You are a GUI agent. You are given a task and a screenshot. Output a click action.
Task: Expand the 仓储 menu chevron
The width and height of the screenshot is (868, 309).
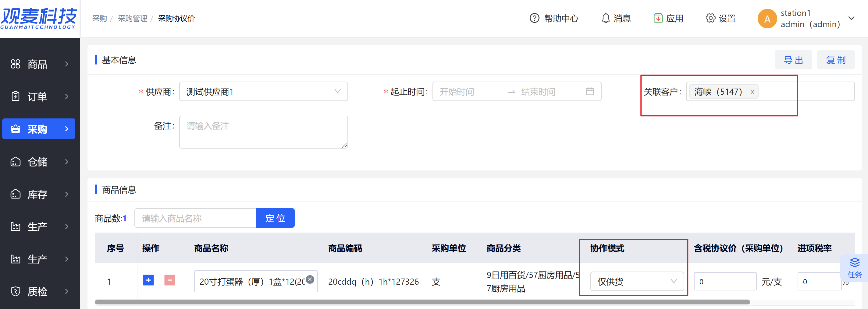click(67, 162)
